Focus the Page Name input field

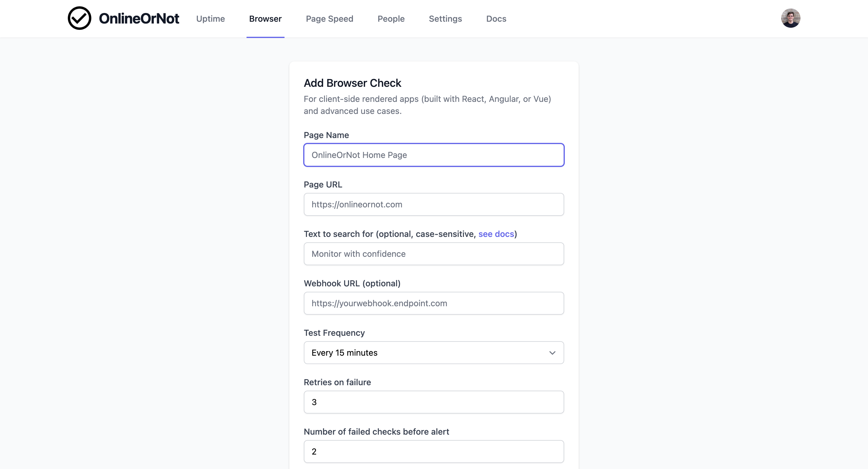tap(434, 155)
